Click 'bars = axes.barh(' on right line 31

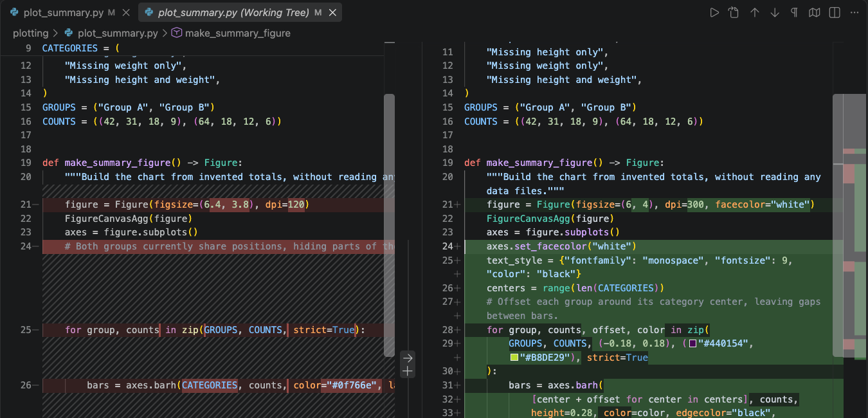pos(556,385)
